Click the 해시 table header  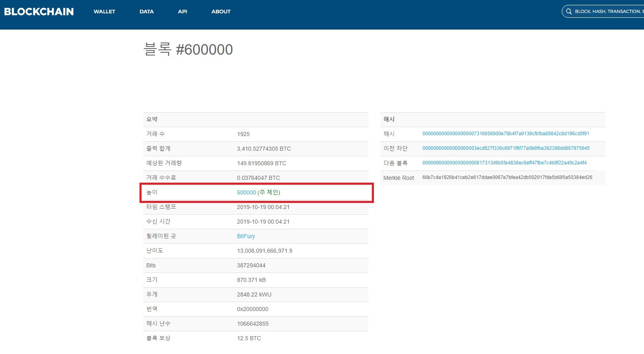pos(389,119)
